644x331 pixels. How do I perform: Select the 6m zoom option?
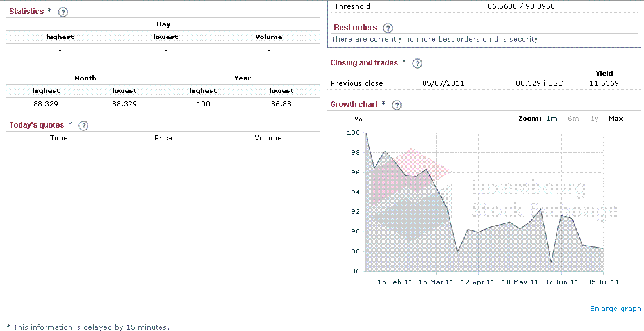[573, 119]
